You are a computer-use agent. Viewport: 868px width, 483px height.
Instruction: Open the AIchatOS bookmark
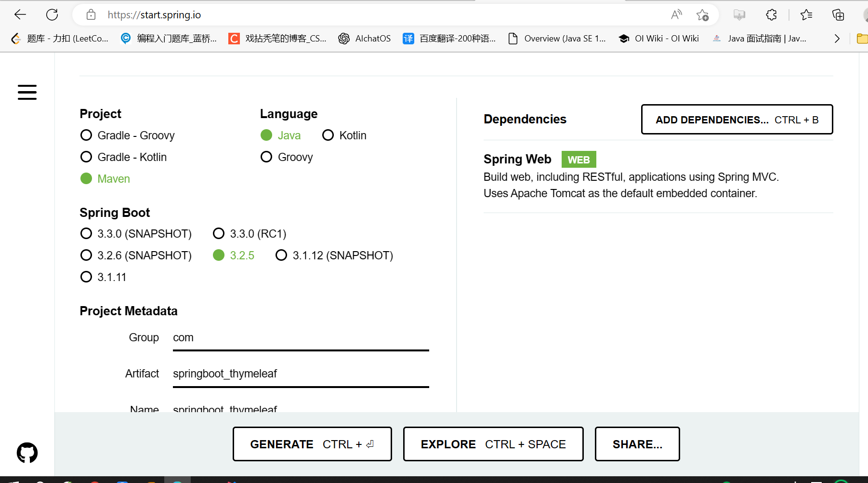click(365, 39)
